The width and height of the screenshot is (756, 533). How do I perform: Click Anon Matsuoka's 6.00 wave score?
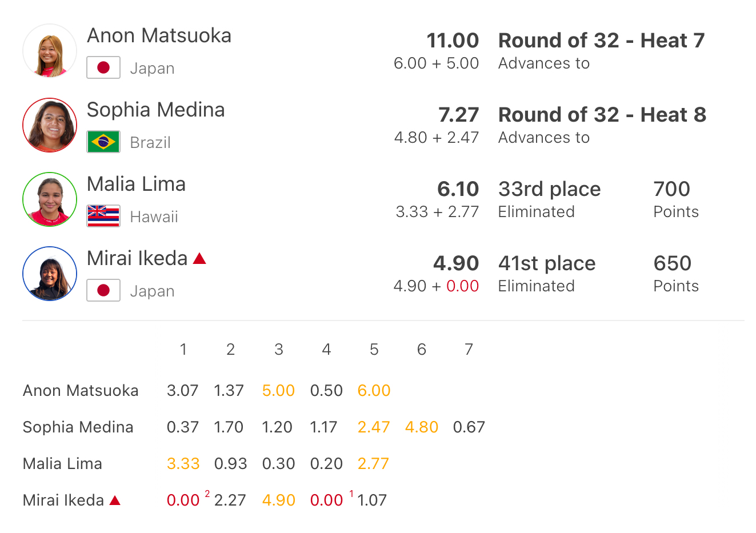point(374,391)
